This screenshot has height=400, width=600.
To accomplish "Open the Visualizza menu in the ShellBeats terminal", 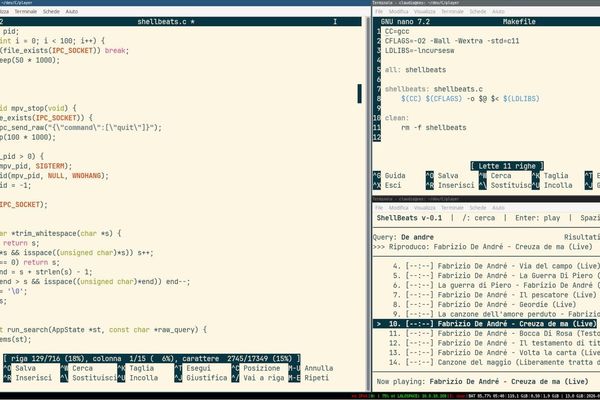I will click(425, 207).
